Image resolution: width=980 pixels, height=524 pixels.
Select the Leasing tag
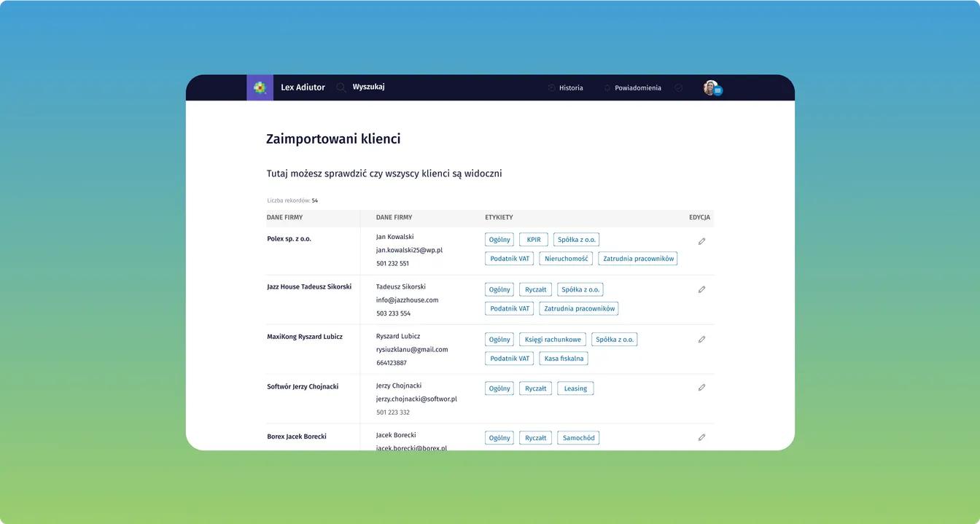pyautogui.click(x=575, y=388)
